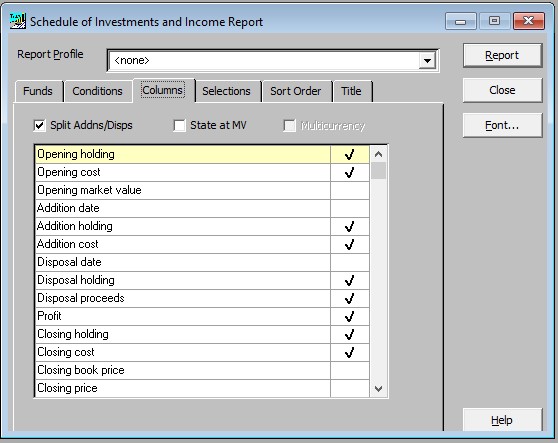Image resolution: width=558 pixels, height=443 pixels.
Task: Click the columns list scrollbar thumb
Action: [x=378, y=171]
